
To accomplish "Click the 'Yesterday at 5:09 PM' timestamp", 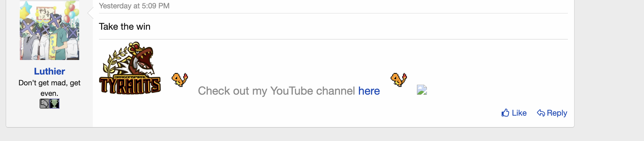I will coord(134,6).
